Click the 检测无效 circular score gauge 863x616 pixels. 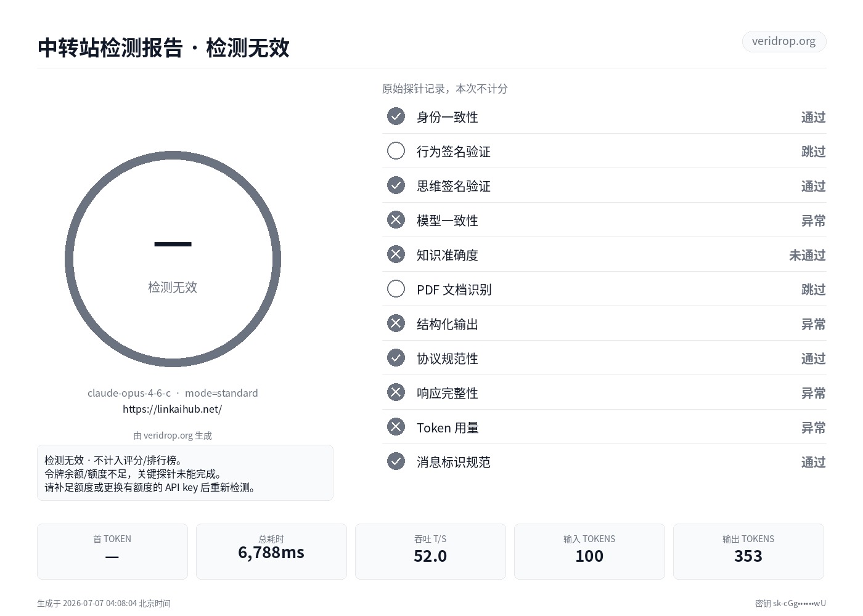click(x=173, y=259)
